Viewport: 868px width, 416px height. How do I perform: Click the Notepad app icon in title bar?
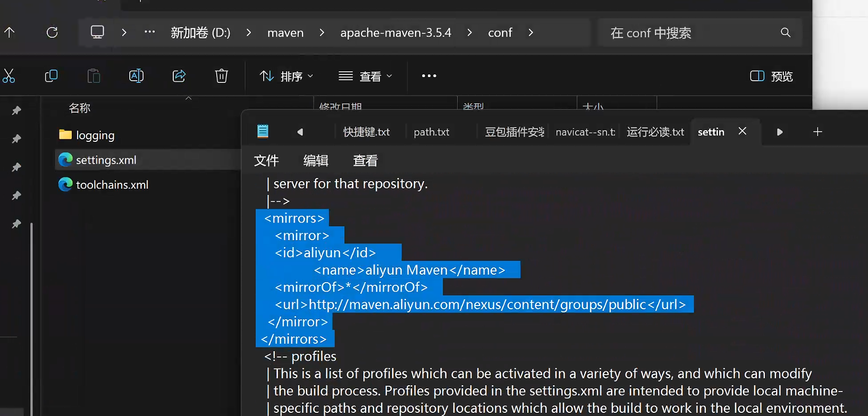263,131
